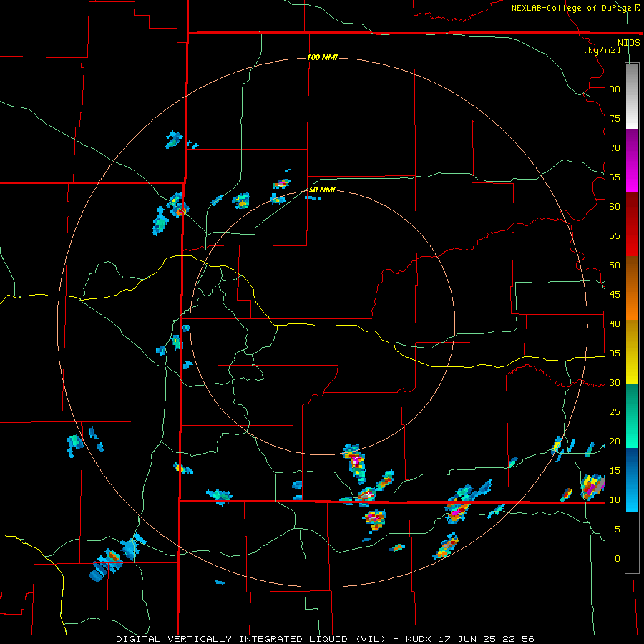Select scale value 45 on the color bar
This screenshot has width=644, height=644.
coord(615,295)
